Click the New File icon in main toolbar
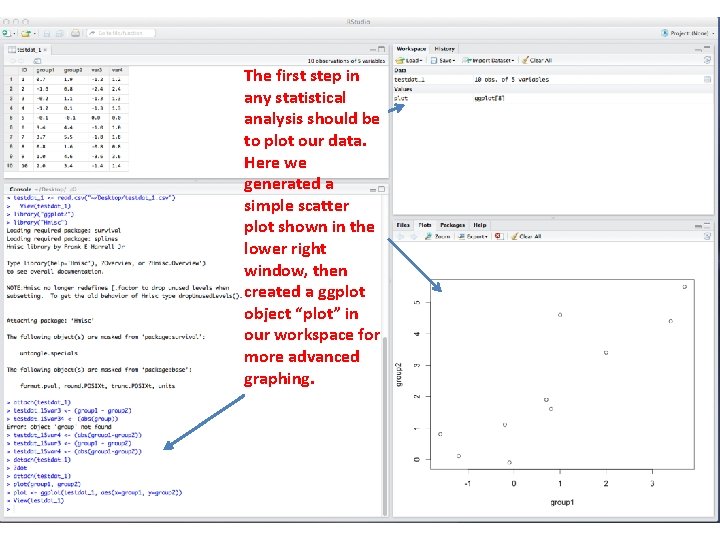The image size is (720, 540). [x=6, y=33]
